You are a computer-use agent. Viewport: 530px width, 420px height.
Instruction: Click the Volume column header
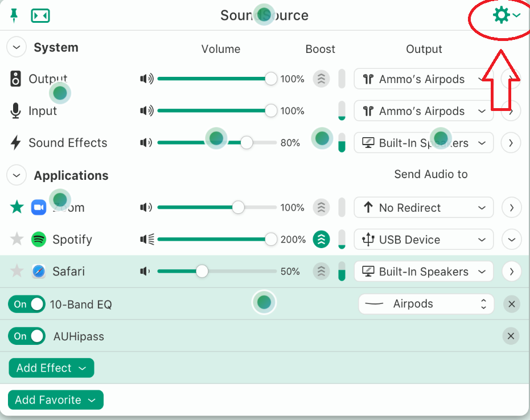click(221, 49)
